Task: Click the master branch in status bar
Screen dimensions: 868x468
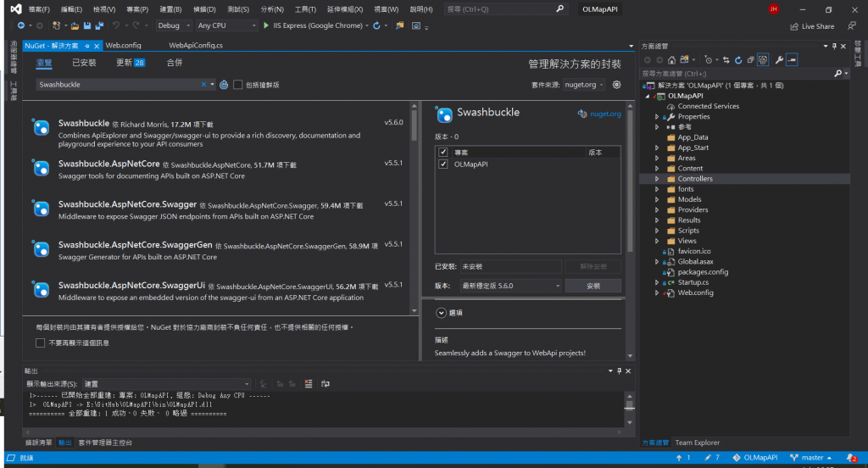Action: (811, 458)
